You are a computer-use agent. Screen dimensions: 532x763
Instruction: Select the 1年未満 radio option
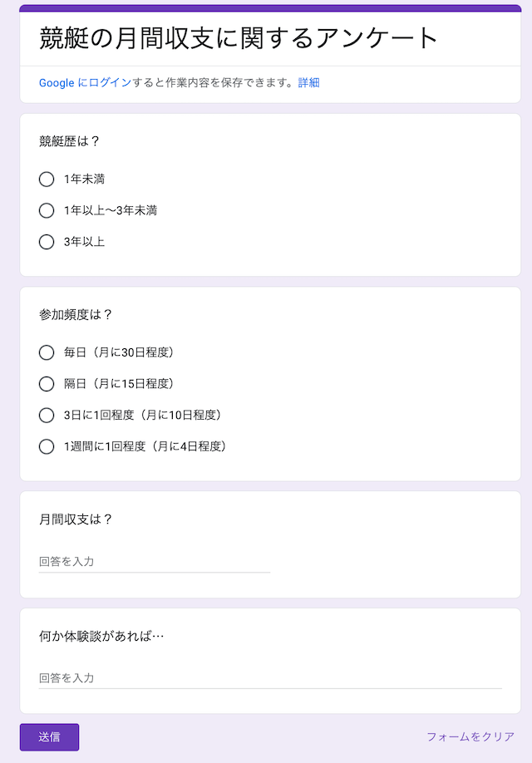coord(47,179)
